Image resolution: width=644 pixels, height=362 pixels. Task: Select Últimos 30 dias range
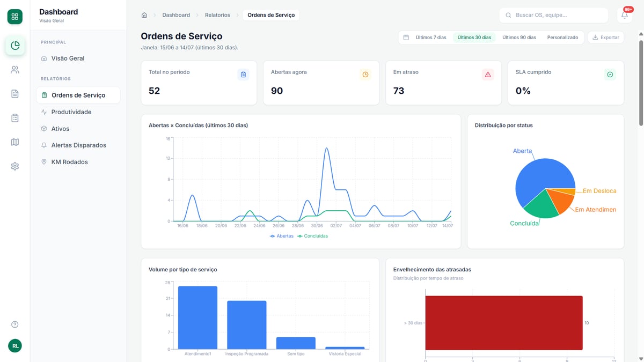point(474,38)
